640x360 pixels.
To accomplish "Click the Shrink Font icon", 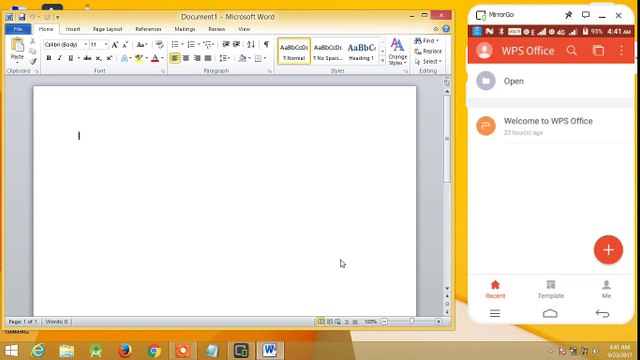I will coord(125,44).
